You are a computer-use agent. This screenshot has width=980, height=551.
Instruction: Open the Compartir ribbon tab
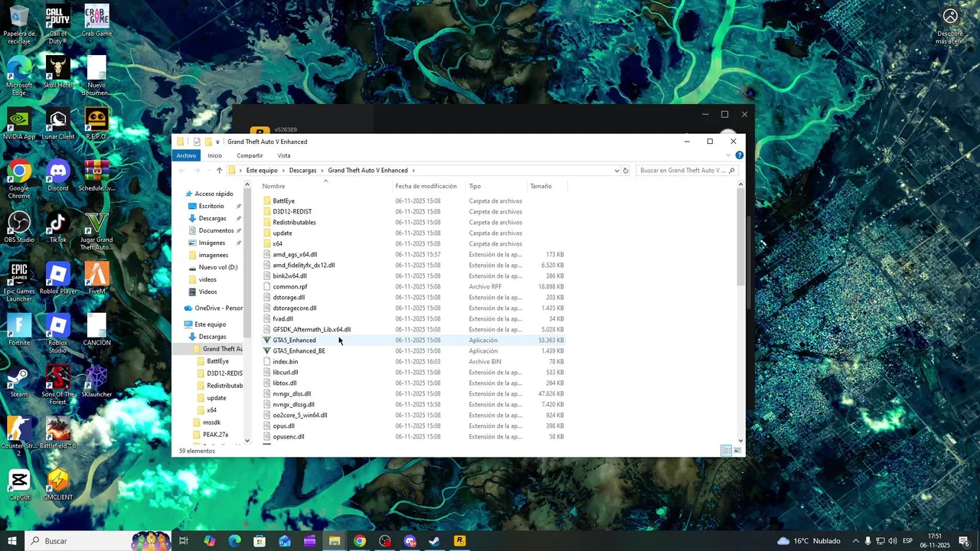(x=250, y=155)
